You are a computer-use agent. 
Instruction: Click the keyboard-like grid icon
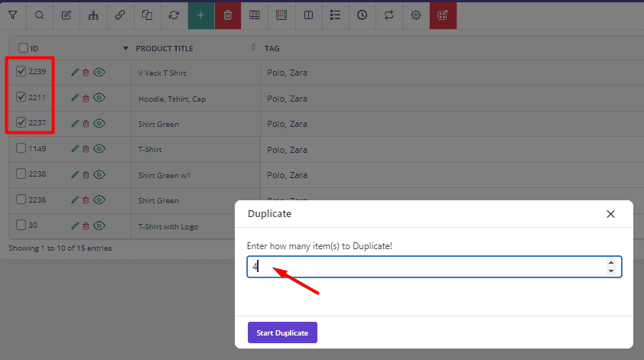(x=281, y=15)
